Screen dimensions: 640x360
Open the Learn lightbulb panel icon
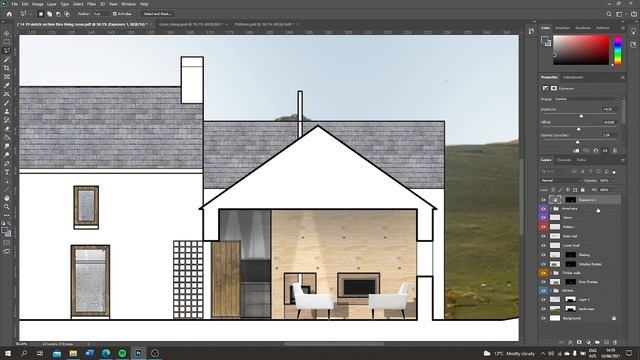633,32
